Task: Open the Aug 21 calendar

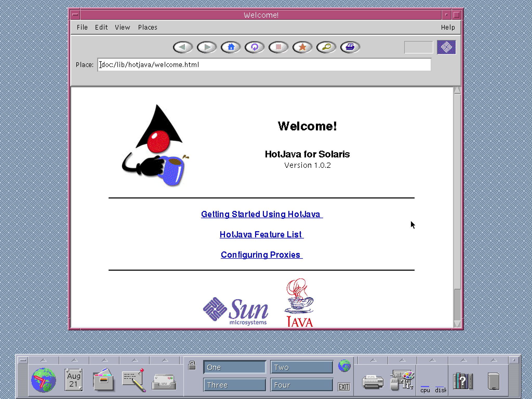Action: click(x=73, y=380)
